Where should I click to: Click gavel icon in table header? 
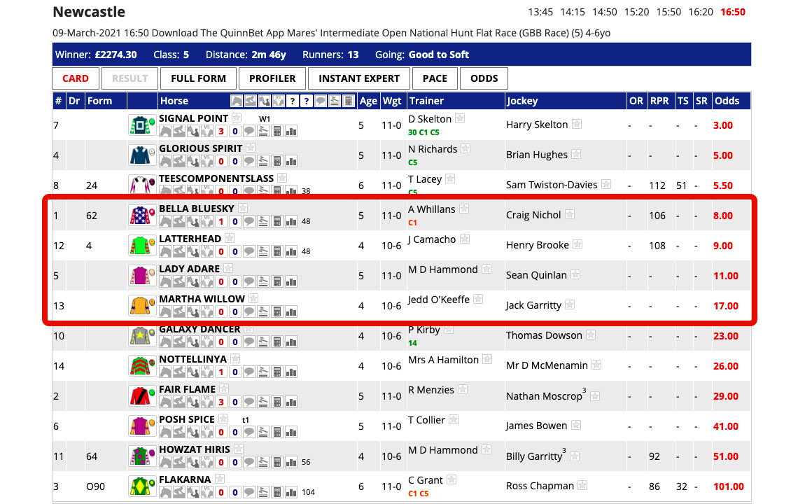pyautogui.click(x=335, y=101)
